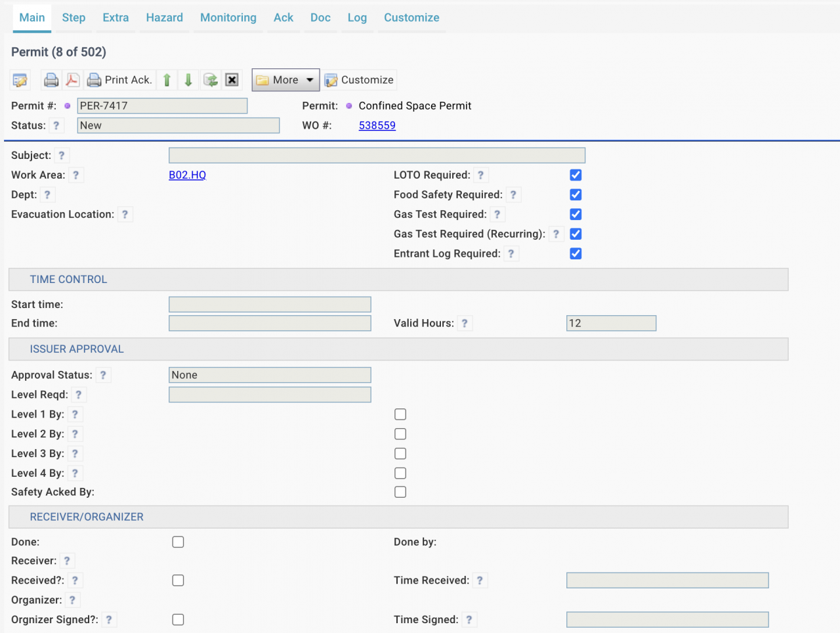Open help for Approval Status
This screenshot has height=633, width=840.
(x=103, y=375)
